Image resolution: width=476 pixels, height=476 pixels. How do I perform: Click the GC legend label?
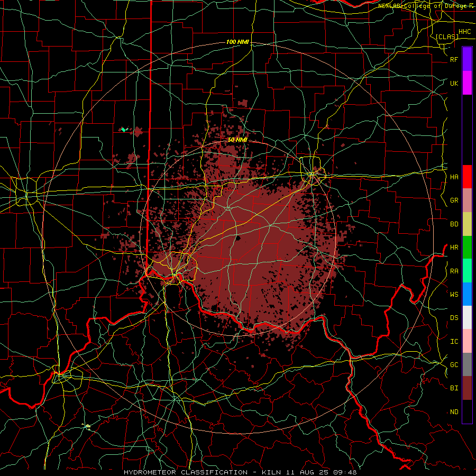pyautogui.click(x=454, y=365)
